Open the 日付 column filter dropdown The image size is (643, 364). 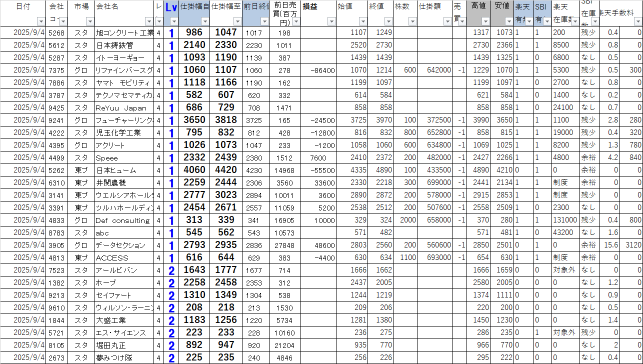41,21
